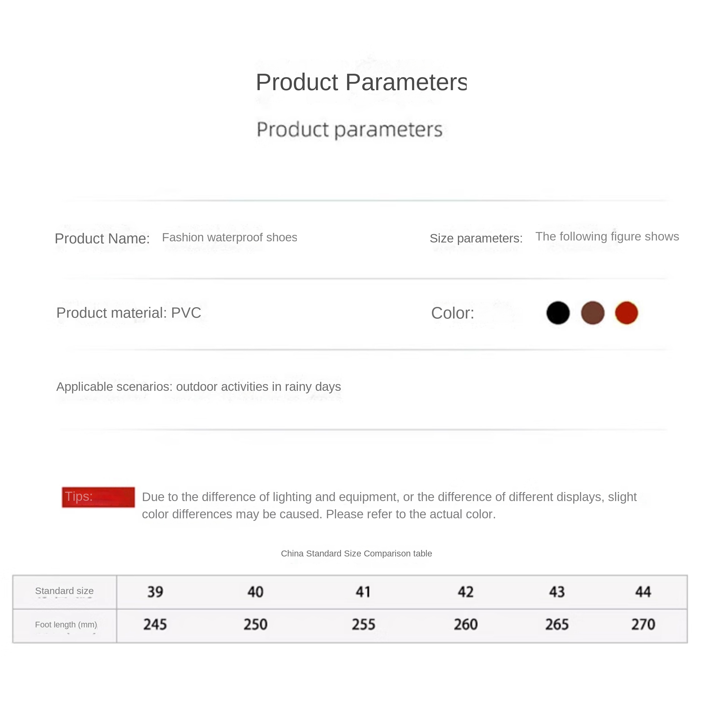Select the brown color circle
The image size is (701, 728).
[x=592, y=313]
